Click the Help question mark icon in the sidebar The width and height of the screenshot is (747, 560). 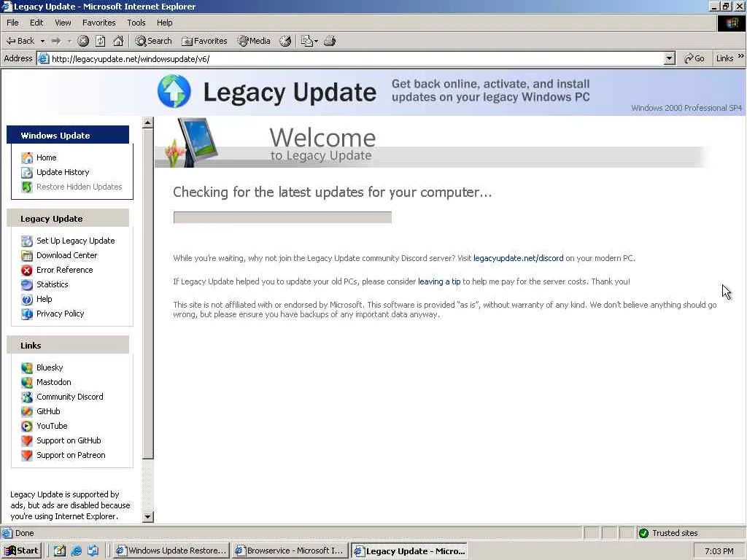click(x=27, y=300)
